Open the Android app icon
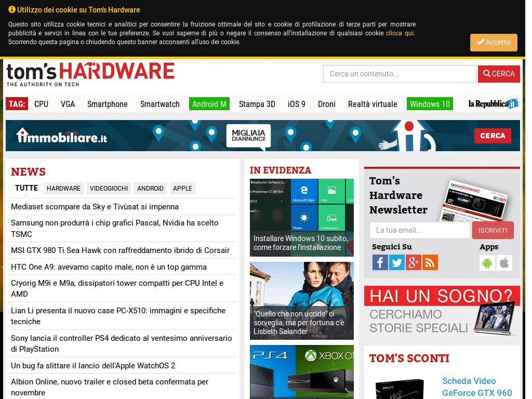 click(x=487, y=262)
